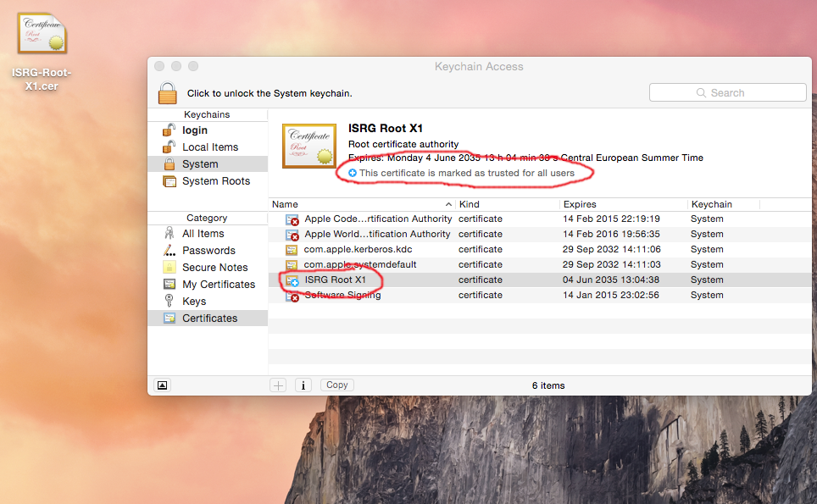
Task: Click the expiry date 14 Feb 2015 22:19:19
Action: pyautogui.click(x=611, y=219)
